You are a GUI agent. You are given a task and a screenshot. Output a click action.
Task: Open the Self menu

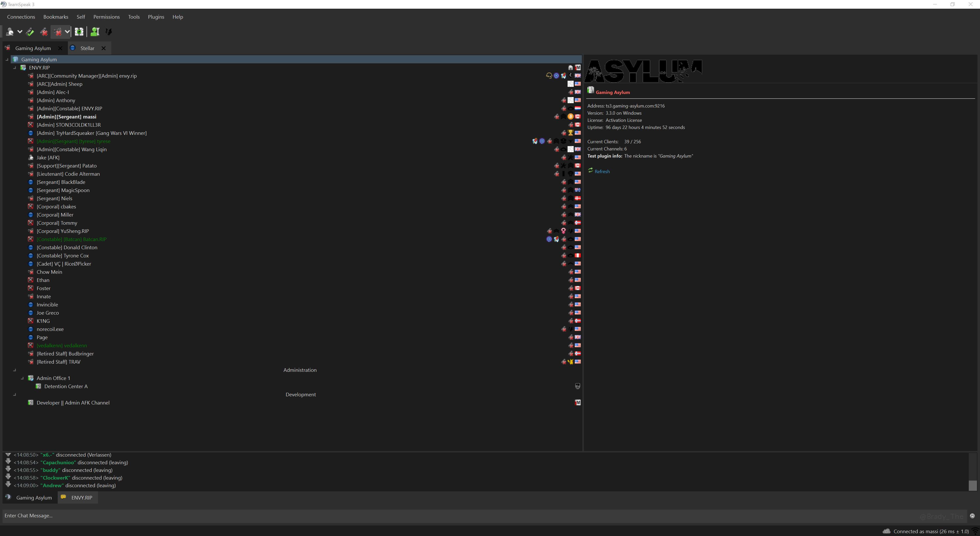81,17
